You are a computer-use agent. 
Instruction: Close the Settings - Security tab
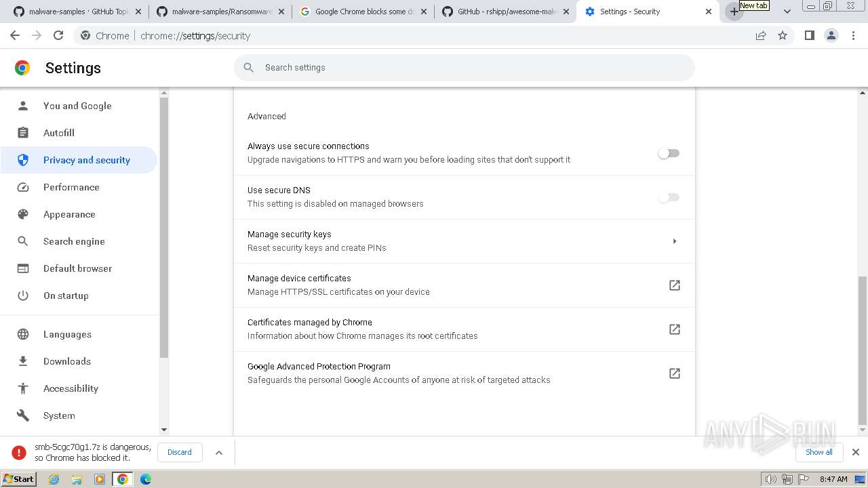(709, 12)
